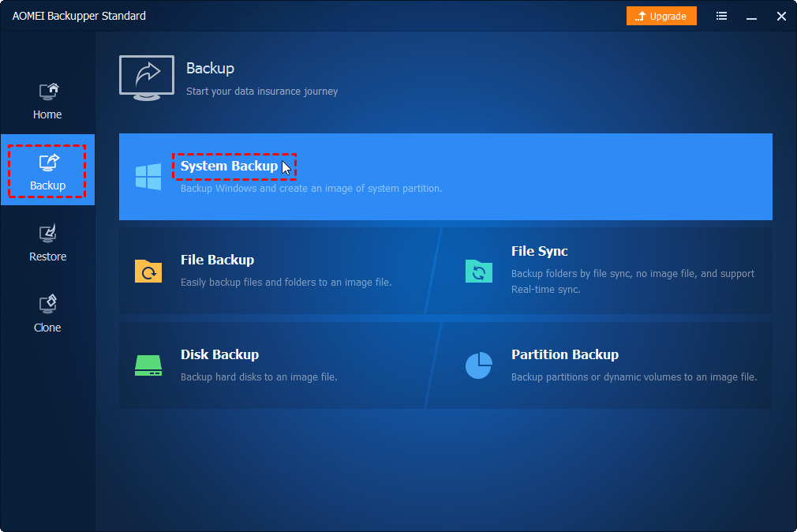This screenshot has width=797, height=532.
Task: Click the orange Upgrade button
Action: (661, 16)
